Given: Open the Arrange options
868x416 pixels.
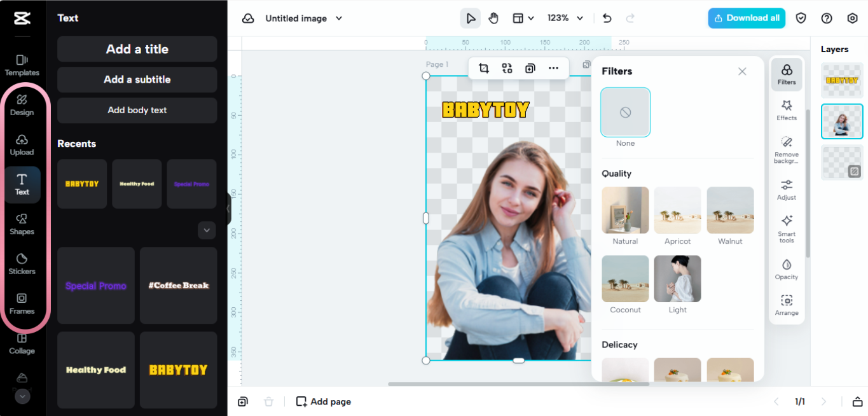Looking at the screenshot, I should [x=787, y=305].
